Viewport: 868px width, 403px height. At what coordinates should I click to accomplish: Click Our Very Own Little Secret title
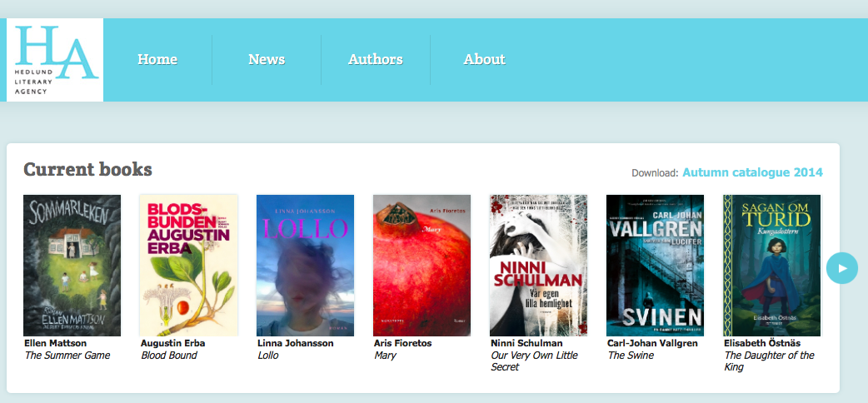coord(534,361)
